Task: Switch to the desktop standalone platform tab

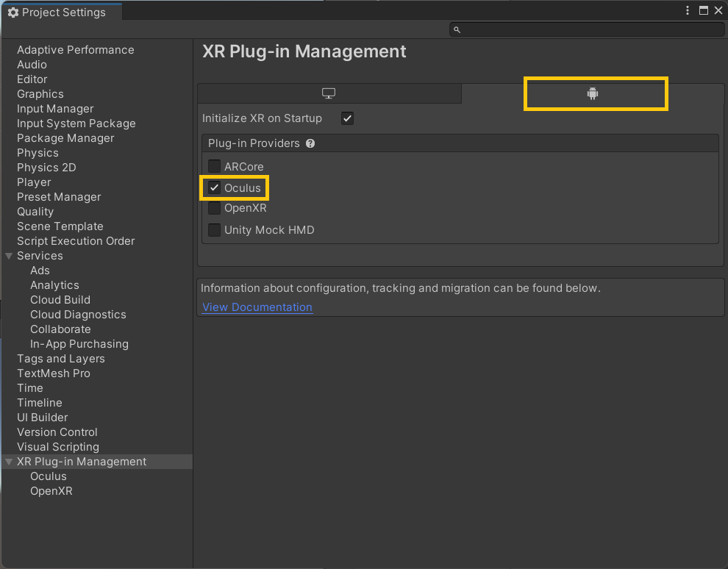Action: click(x=329, y=93)
